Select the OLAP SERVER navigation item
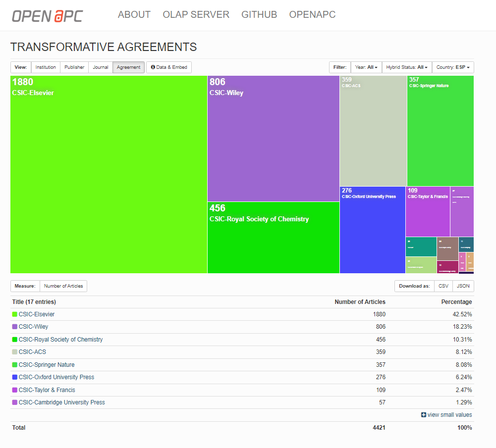This screenshot has width=496, height=448. (196, 15)
